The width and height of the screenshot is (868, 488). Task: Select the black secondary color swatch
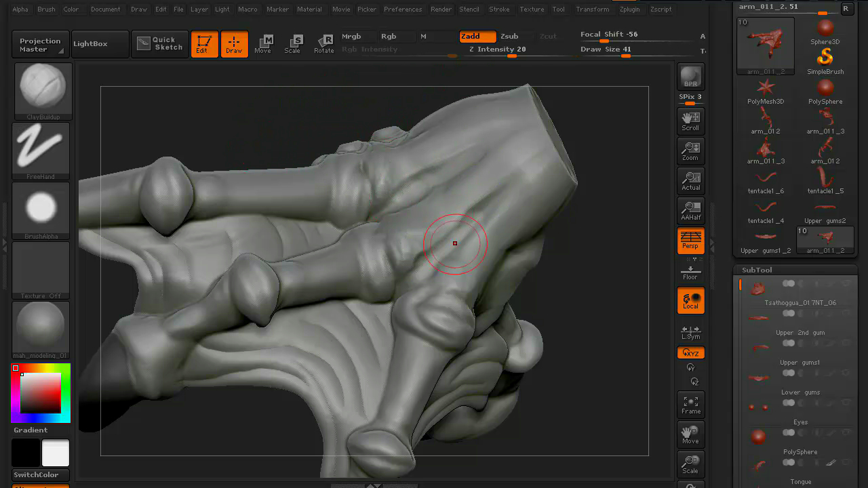(x=26, y=453)
